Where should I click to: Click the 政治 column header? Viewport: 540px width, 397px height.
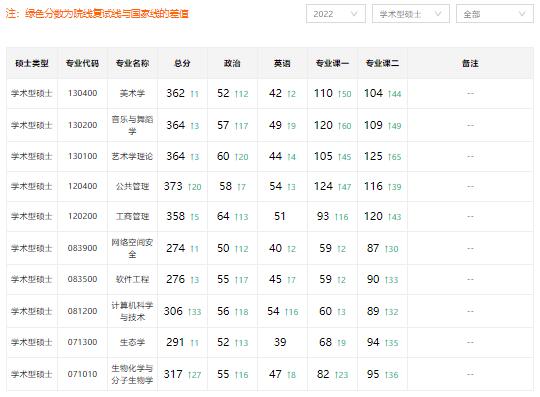232,63
